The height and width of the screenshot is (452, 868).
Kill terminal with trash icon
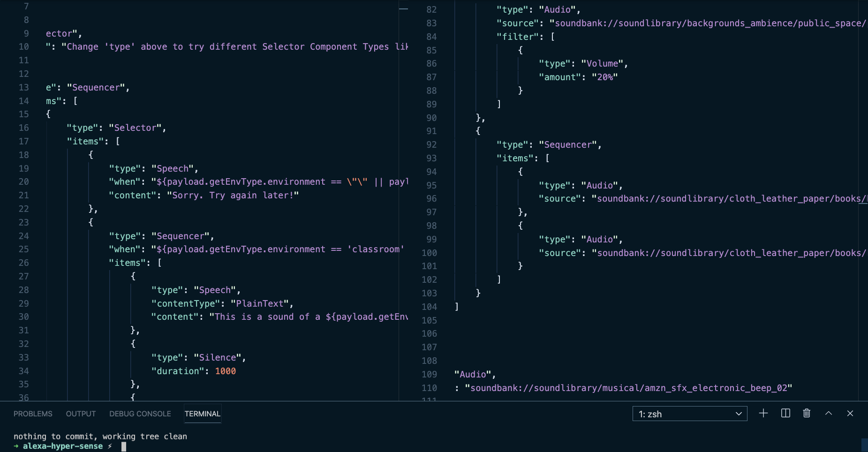click(807, 413)
